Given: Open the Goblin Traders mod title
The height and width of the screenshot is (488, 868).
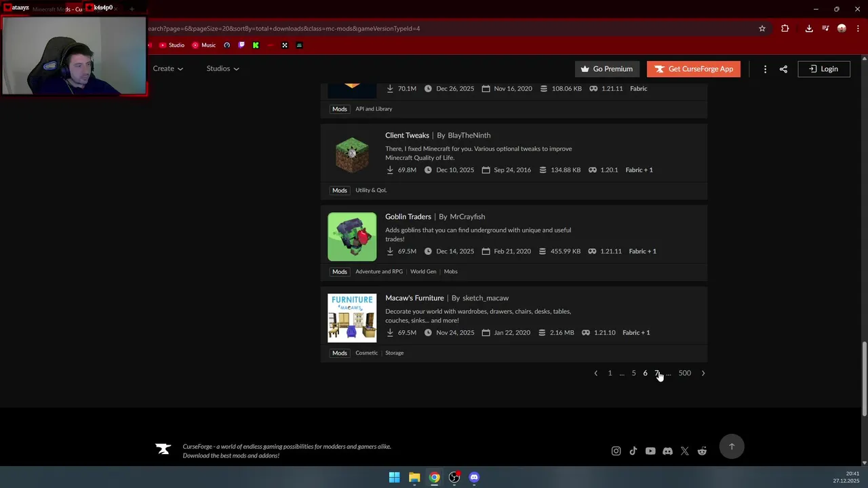Looking at the screenshot, I should [x=408, y=217].
